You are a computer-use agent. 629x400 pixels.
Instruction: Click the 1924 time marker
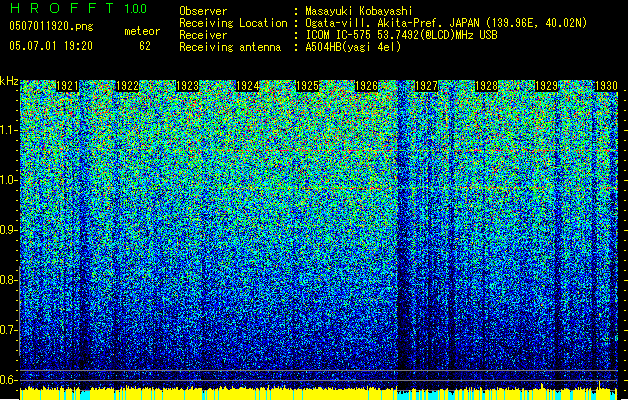[x=248, y=86]
